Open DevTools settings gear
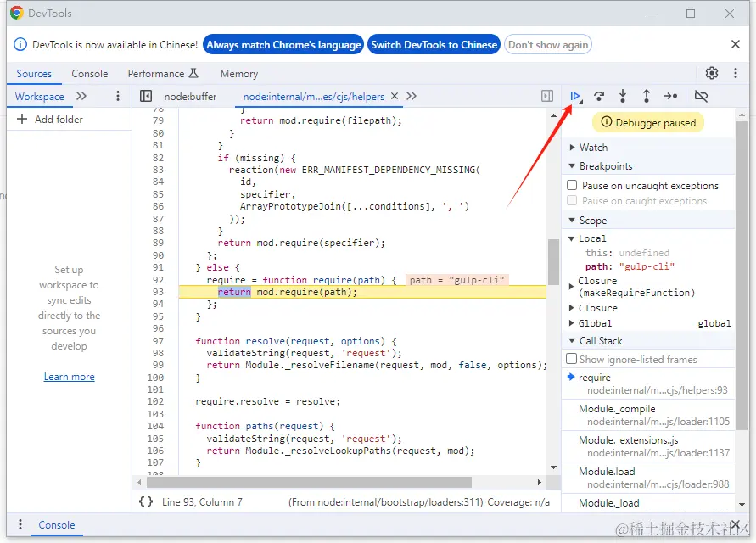The image size is (756, 543). pyautogui.click(x=712, y=73)
